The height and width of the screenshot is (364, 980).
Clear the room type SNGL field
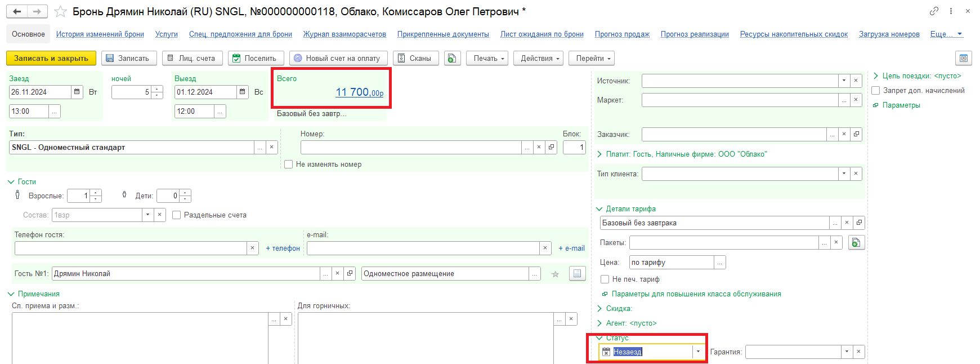click(x=271, y=147)
